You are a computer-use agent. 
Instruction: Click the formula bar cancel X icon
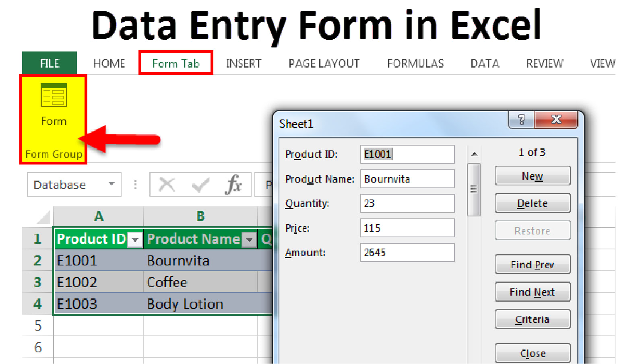click(x=166, y=185)
